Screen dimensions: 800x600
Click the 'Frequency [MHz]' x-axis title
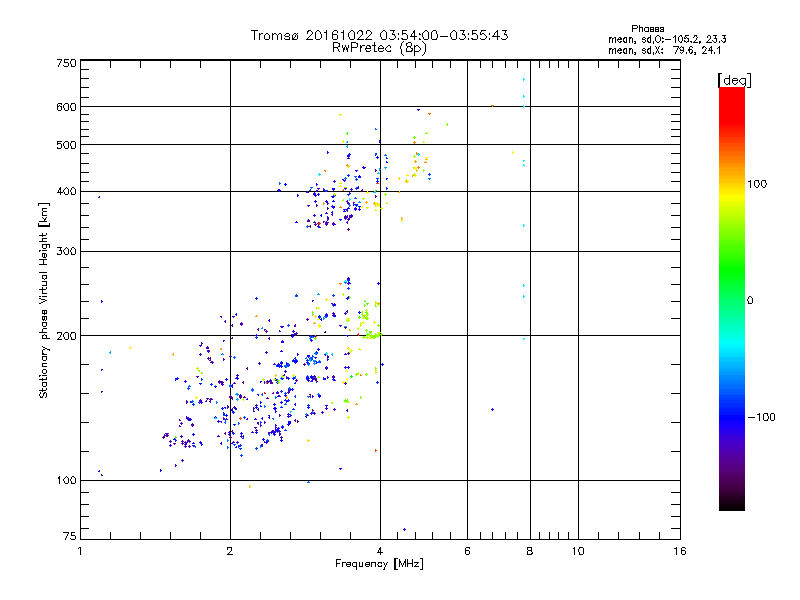pos(379,564)
